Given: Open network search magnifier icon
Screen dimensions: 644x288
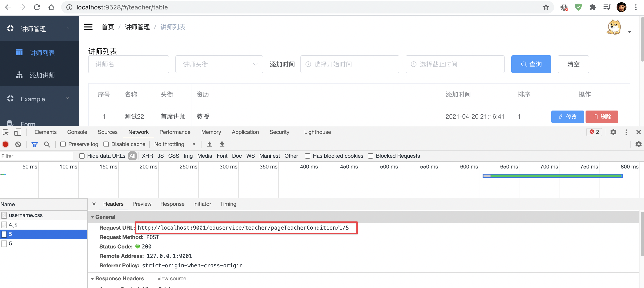Looking at the screenshot, I should point(47,144).
